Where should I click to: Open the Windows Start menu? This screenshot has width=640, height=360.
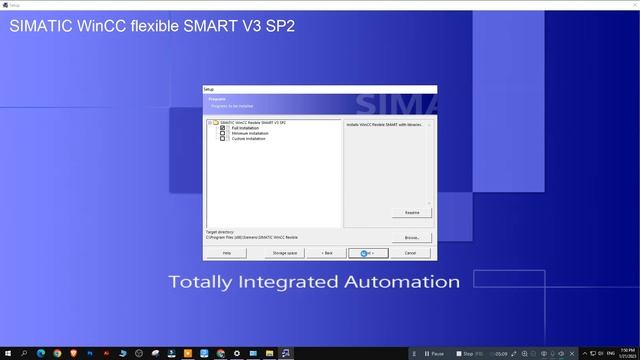click(x=8, y=353)
